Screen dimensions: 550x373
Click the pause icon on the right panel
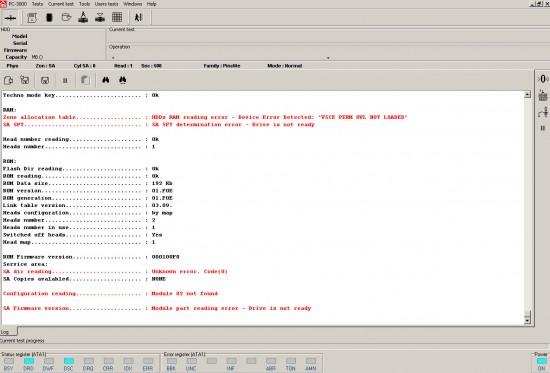coord(543,128)
